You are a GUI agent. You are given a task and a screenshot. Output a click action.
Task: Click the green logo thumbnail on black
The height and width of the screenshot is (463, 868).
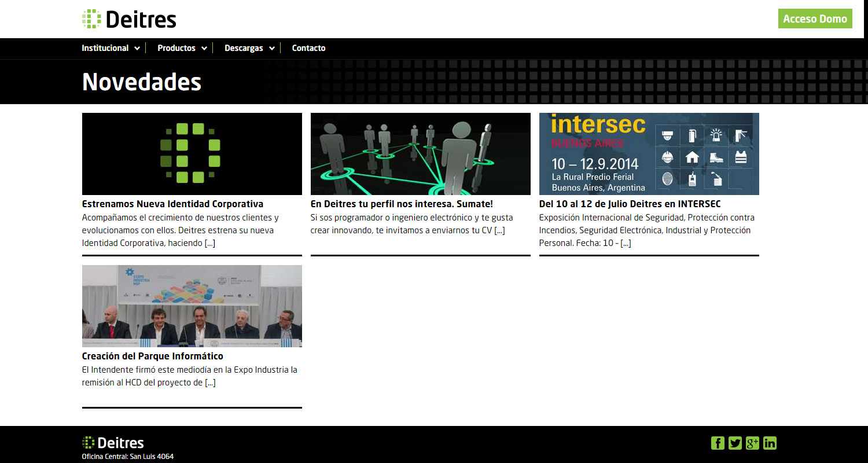pos(192,154)
